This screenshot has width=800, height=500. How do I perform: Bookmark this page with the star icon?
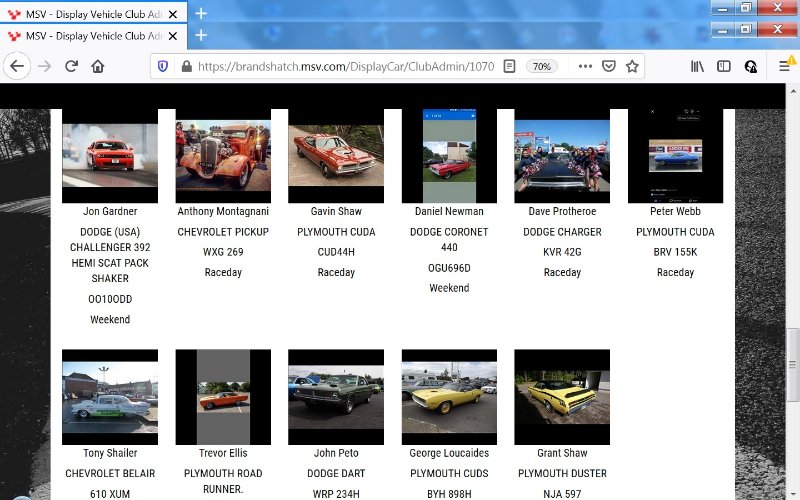632,66
